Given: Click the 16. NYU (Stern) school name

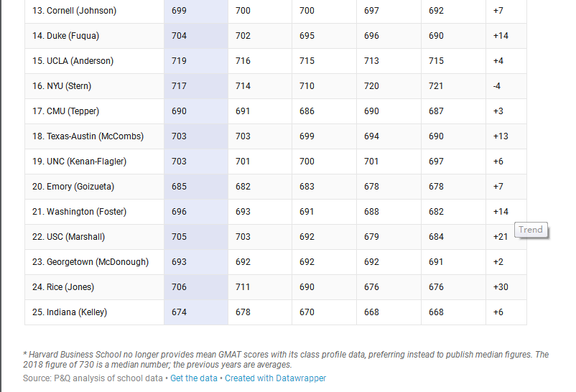Looking at the screenshot, I should 62,86.
